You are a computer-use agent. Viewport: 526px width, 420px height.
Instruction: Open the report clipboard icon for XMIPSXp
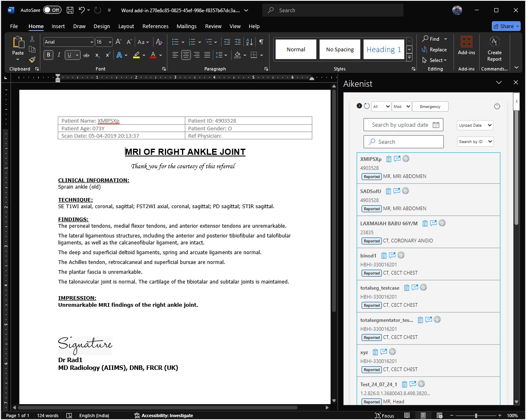(x=388, y=159)
